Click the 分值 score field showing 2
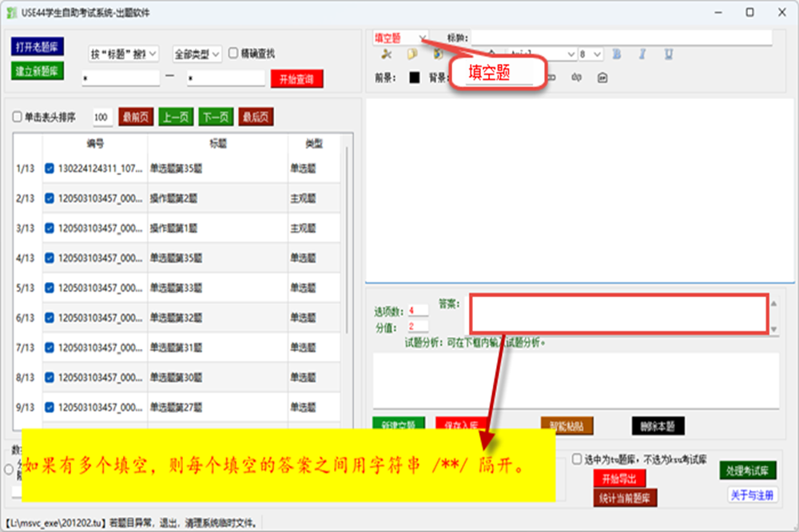Image resolution: width=799 pixels, height=532 pixels. click(418, 326)
